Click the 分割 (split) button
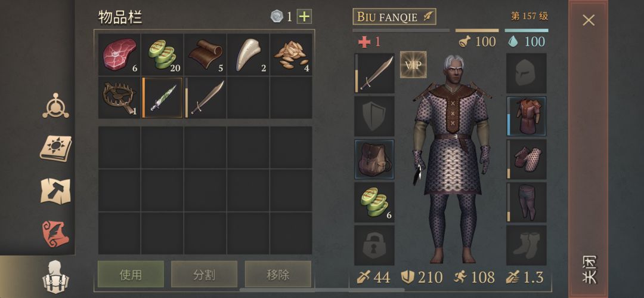The image size is (644, 298). pyautogui.click(x=204, y=274)
